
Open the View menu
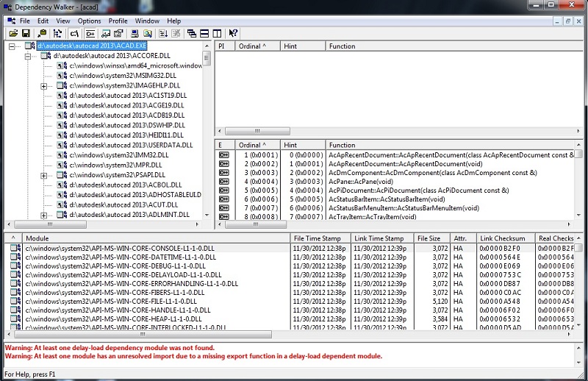point(63,21)
